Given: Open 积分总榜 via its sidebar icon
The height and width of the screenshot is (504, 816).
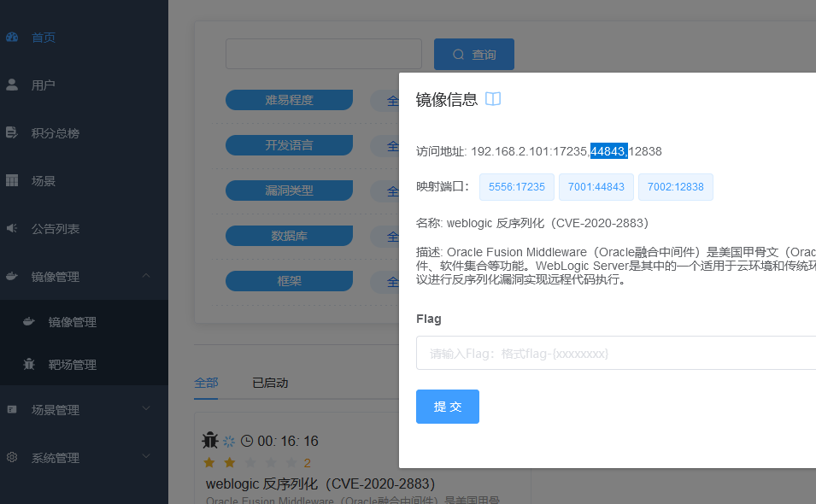Looking at the screenshot, I should pos(12,132).
